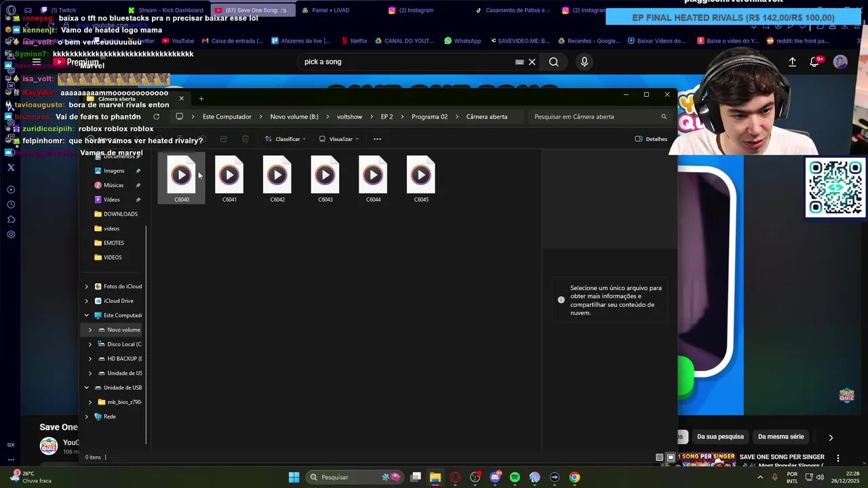Go to EP 2 breadcrumb folder
The height and width of the screenshot is (488, 868).
(387, 117)
